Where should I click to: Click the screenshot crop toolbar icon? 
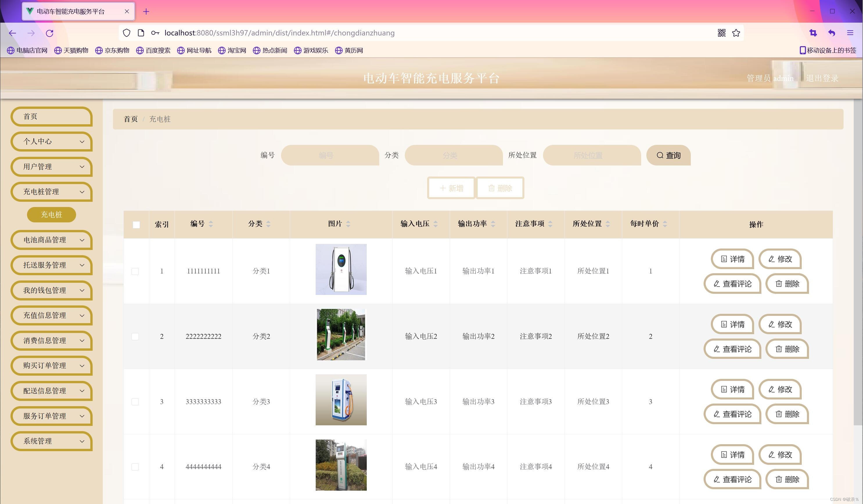[813, 33]
